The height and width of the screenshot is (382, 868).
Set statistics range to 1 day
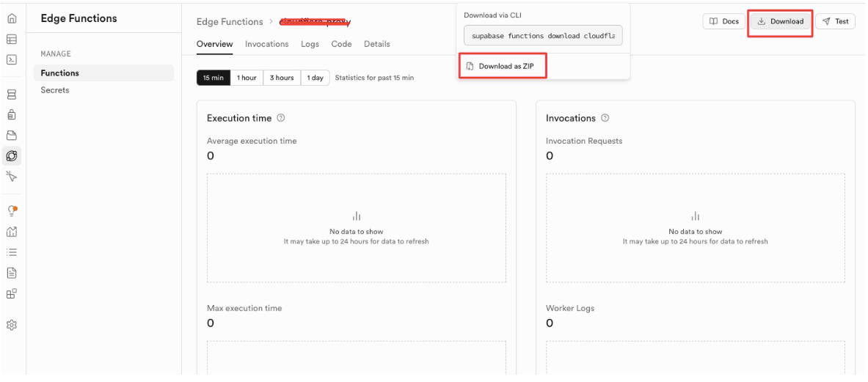pos(315,78)
